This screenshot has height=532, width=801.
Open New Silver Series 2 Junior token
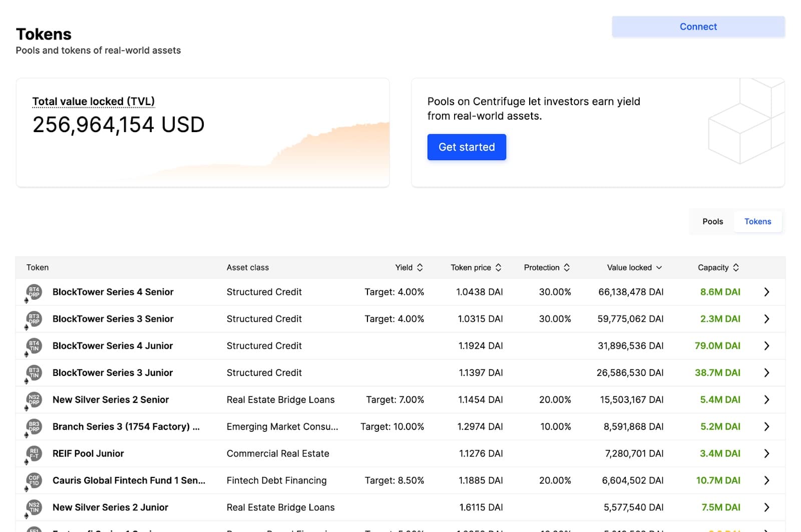click(x=110, y=507)
